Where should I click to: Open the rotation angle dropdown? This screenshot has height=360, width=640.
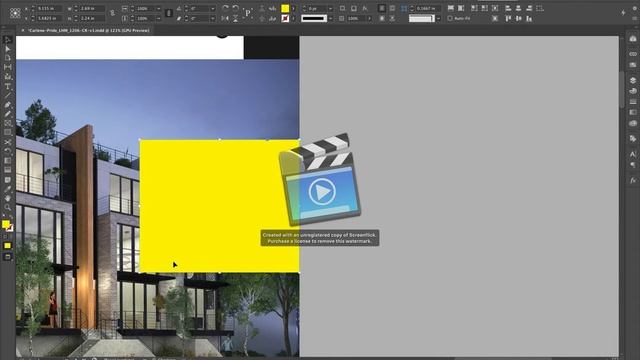click(213, 8)
